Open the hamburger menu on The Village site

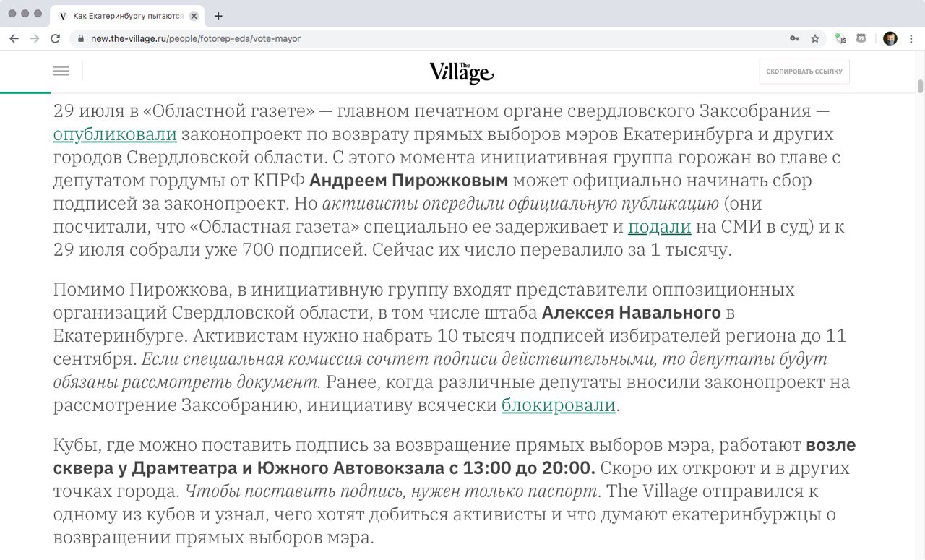tap(61, 71)
